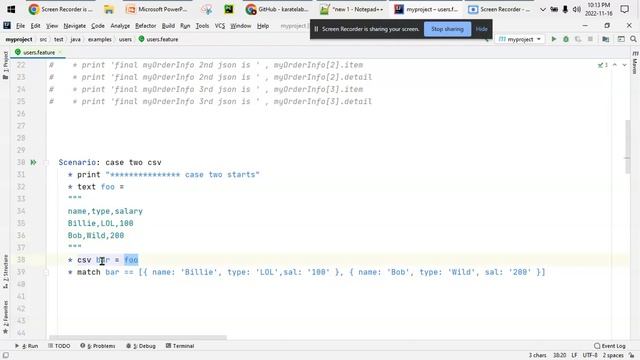Go to previous highlighted error arrow
640x360 pixels.
click(x=615, y=65)
